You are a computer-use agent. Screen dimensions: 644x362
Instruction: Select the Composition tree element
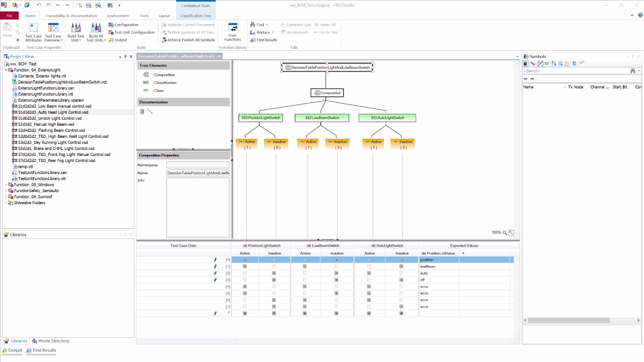coord(164,75)
